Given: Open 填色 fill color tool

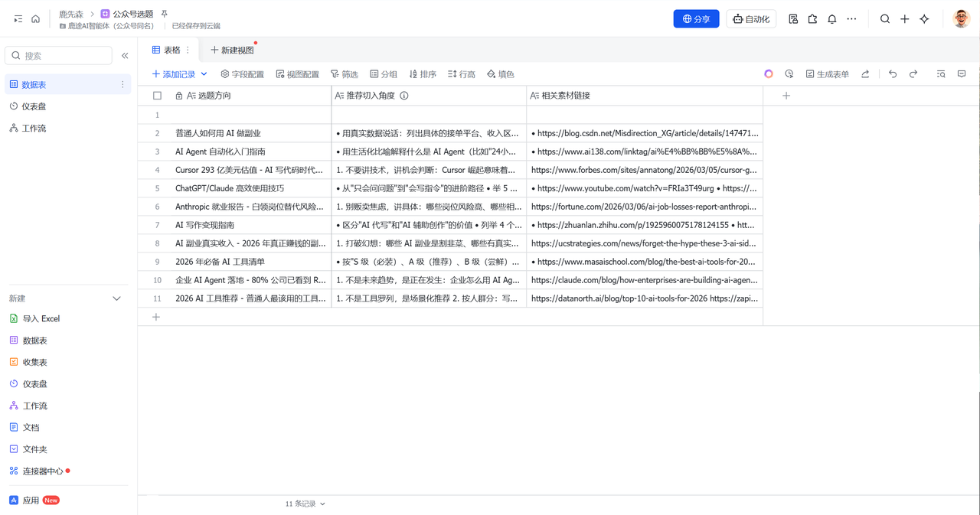Looking at the screenshot, I should [501, 74].
